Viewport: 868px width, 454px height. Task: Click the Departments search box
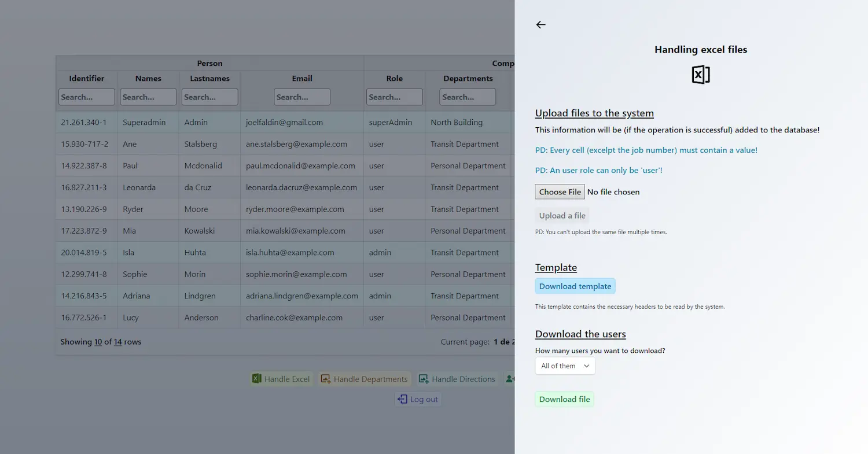click(x=467, y=97)
